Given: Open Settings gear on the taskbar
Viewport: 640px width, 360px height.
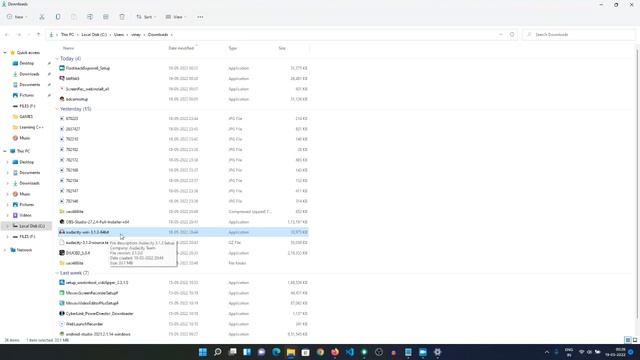Looking at the screenshot, I should coord(438,352).
